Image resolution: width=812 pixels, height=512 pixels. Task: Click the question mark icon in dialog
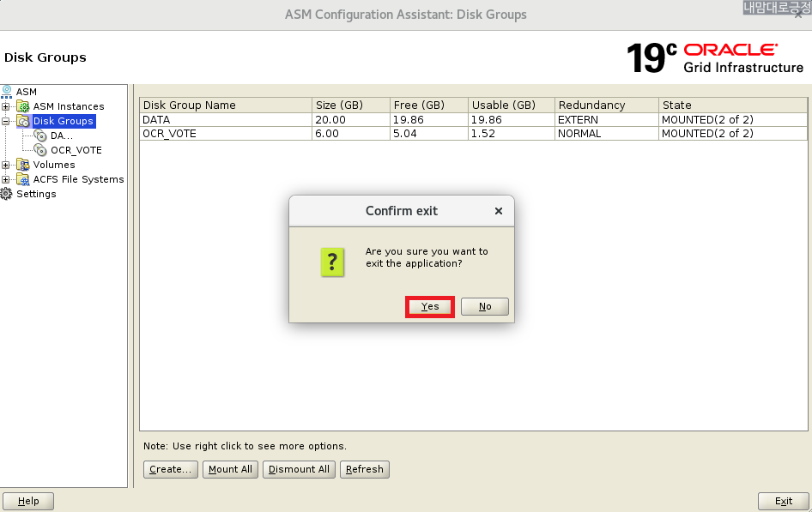[332, 262]
